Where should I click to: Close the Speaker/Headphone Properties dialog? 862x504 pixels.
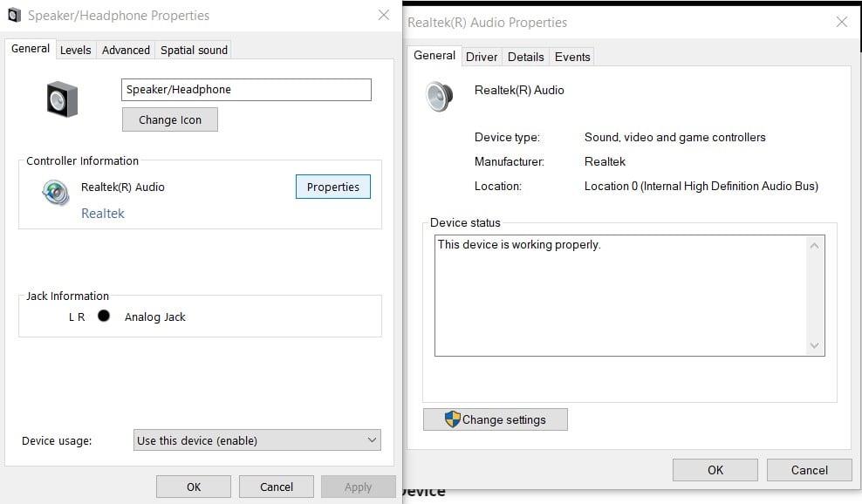[x=383, y=15]
